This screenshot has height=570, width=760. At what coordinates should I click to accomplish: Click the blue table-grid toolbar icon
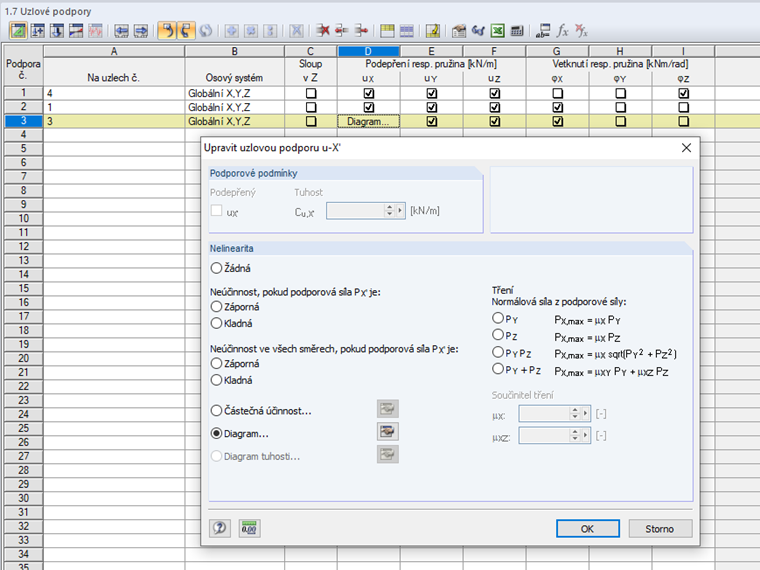tap(406, 31)
